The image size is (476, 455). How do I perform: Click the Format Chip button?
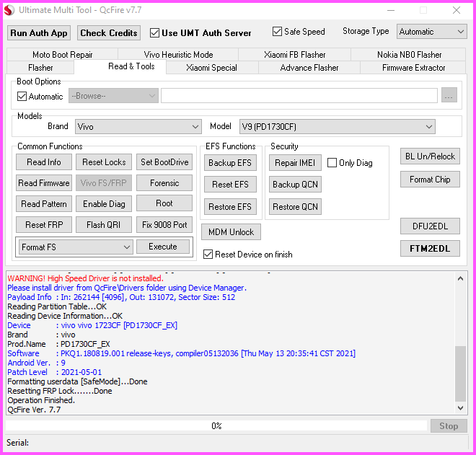(x=430, y=180)
